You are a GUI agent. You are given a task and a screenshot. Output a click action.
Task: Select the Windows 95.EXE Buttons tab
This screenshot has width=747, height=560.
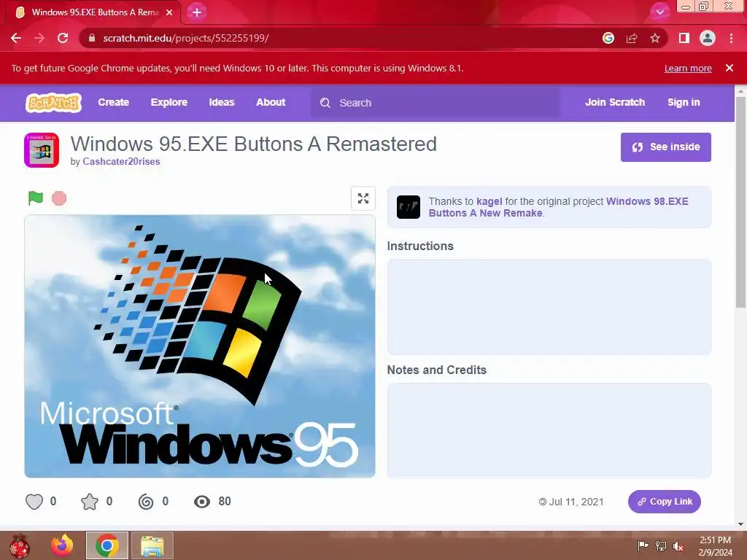[x=94, y=12]
